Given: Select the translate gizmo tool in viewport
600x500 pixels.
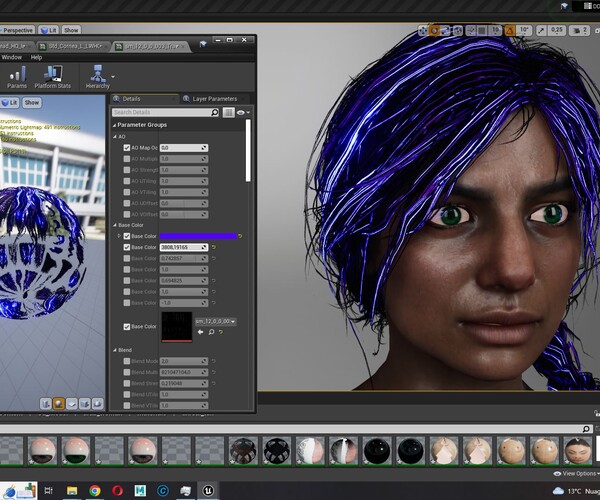Looking at the screenshot, I should click(423, 30).
